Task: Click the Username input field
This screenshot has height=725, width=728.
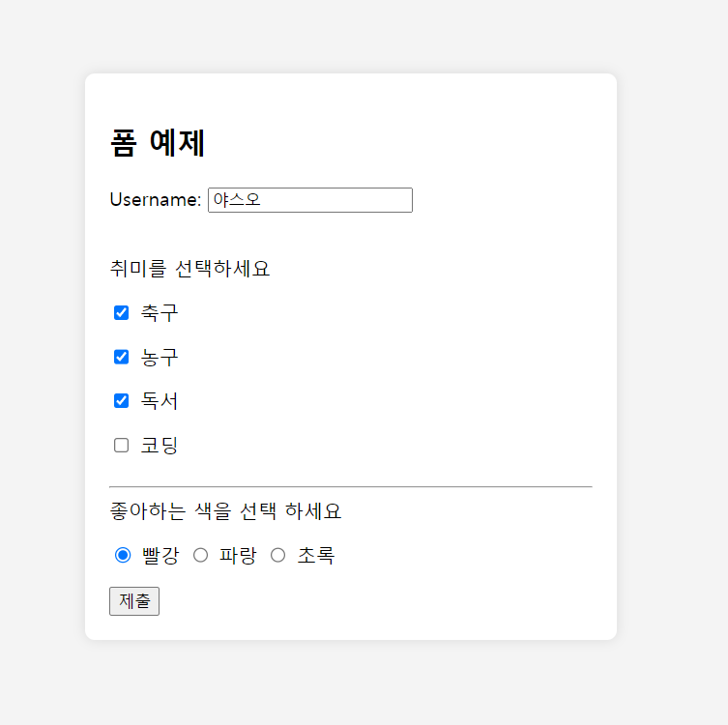Action: coord(310,200)
